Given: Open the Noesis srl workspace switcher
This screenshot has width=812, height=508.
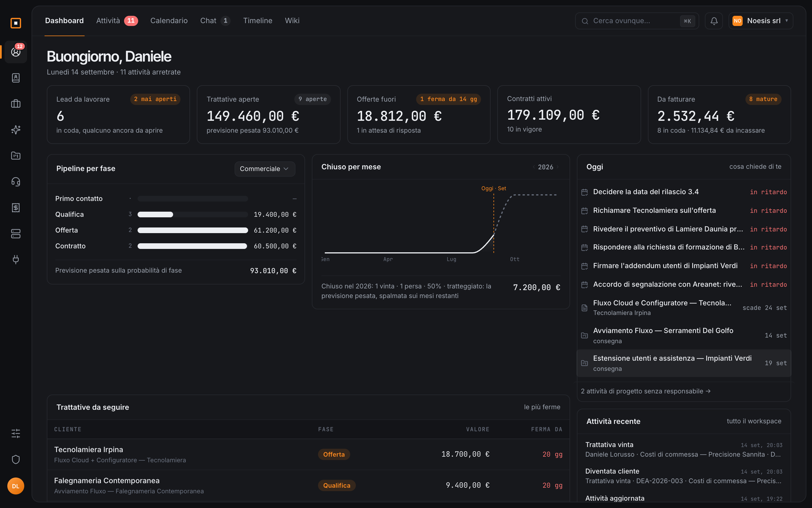Looking at the screenshot, I should coord(761,21).
